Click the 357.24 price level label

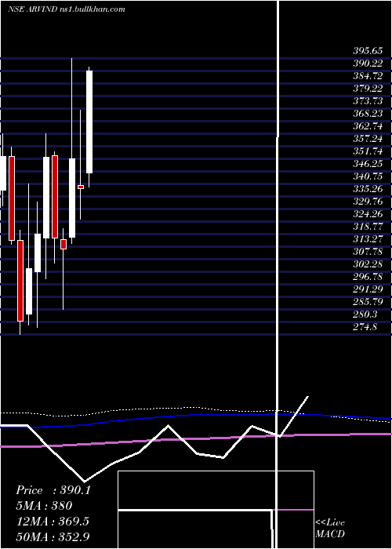point(368,139)
